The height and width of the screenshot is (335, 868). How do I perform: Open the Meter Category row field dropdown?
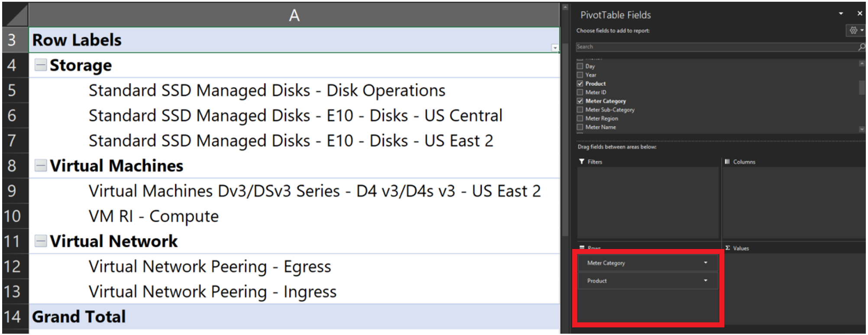pyautogui.click(x=706, y=263)
